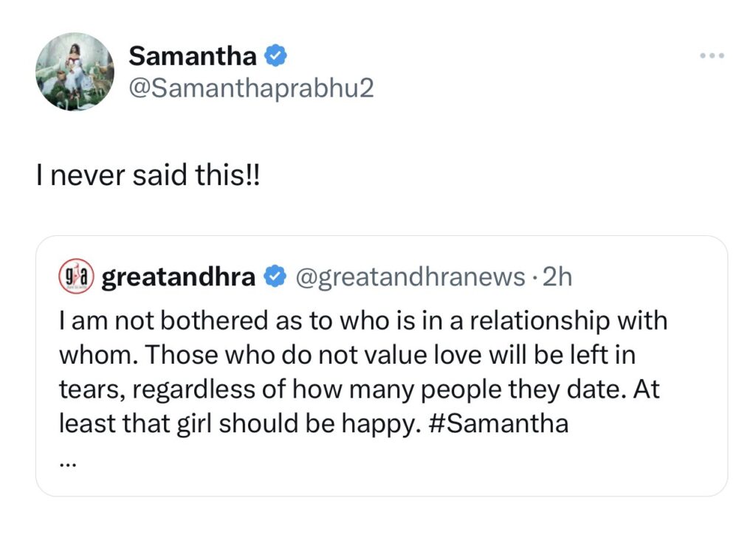
Task: Click the "I never said this!!" tweet text
Action: click(x=148, y=179)
